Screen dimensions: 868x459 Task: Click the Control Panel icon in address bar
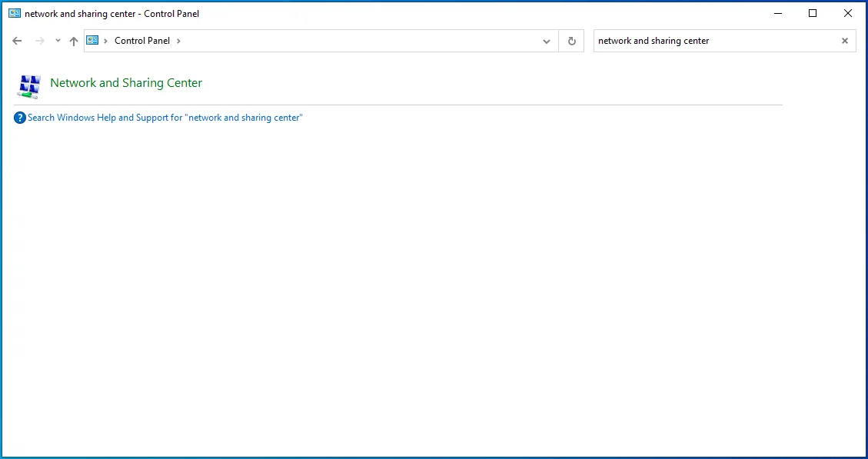92,41
